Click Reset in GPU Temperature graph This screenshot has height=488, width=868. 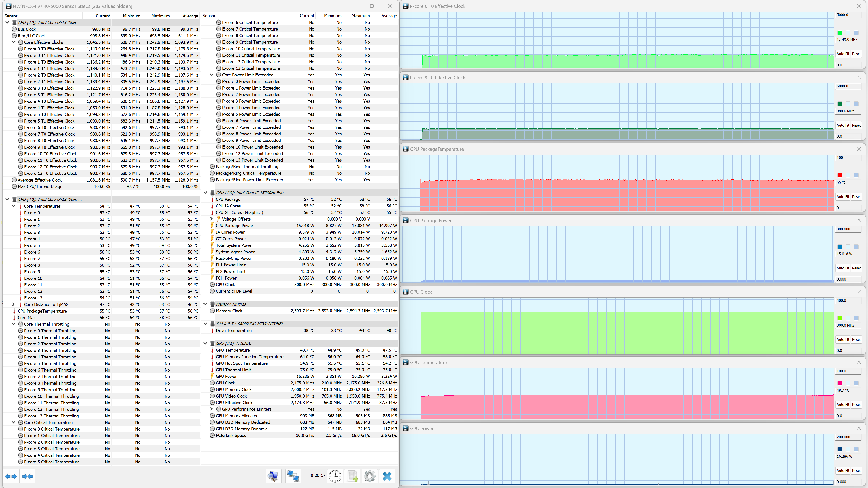click(x=856, y=404)
